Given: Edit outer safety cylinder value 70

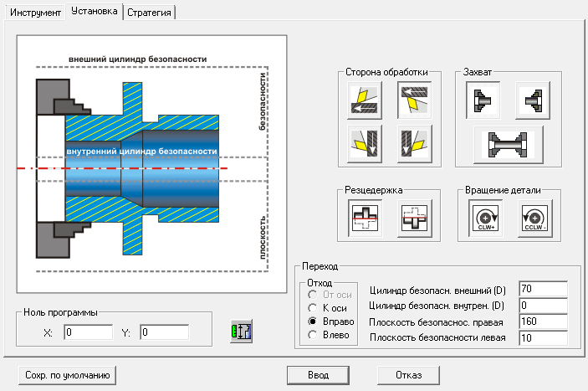Looking at the screenshot, I should pyautogui.click(x=544, y=289).
